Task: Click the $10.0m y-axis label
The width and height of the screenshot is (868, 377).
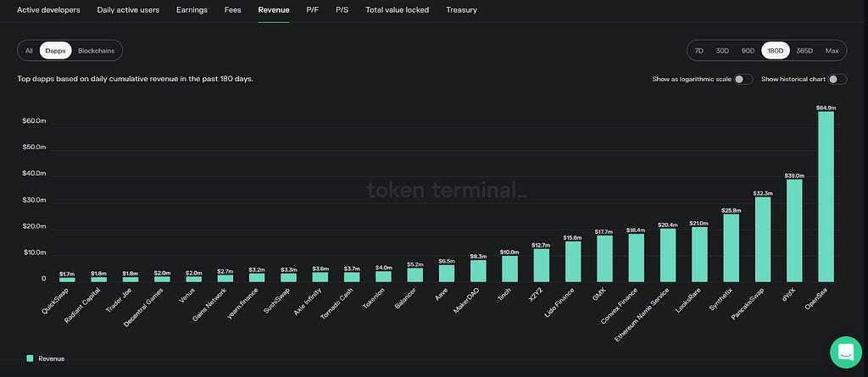Action: pyautogui.click(x=34, y=253)
